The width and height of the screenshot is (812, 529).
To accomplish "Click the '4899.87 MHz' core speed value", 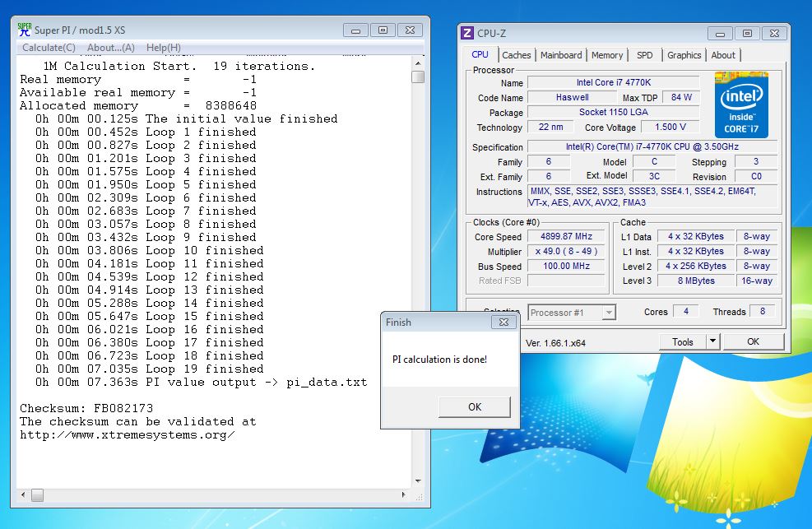I will click(x=566, y=237).
